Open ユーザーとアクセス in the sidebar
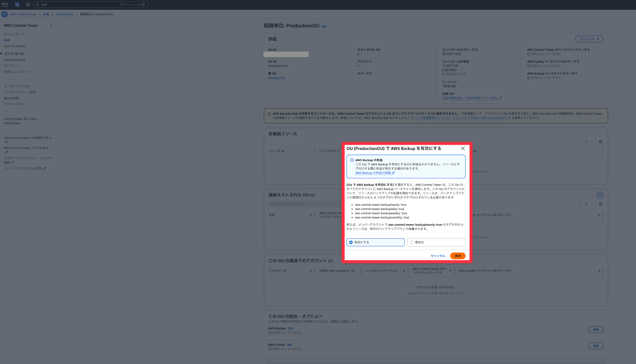This screenshot has height=364, width=636. pyautogui.click(x=17, y=86)
